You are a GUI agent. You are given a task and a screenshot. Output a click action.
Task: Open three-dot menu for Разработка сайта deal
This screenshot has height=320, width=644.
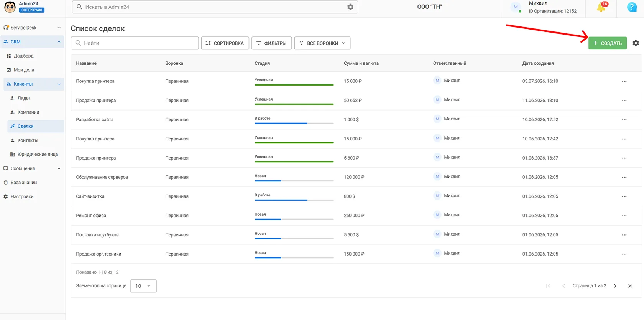click(624, 120)
